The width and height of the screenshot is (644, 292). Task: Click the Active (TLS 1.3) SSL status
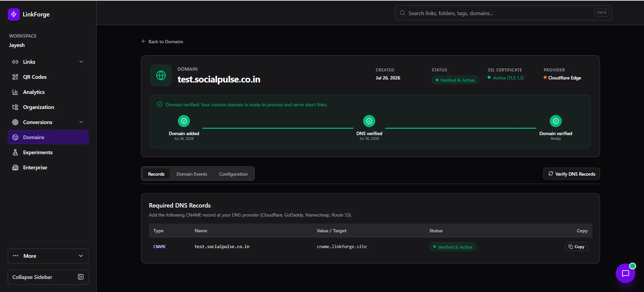tap(506, 78)
